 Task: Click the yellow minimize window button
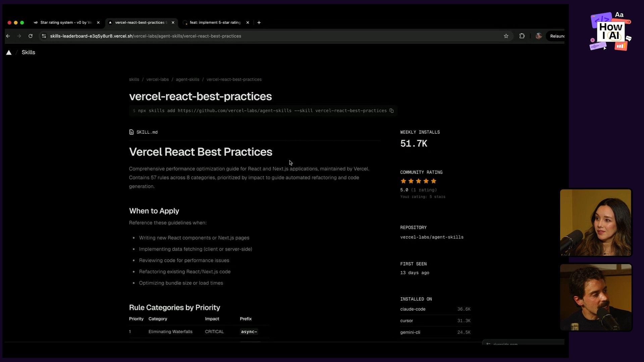16,23
